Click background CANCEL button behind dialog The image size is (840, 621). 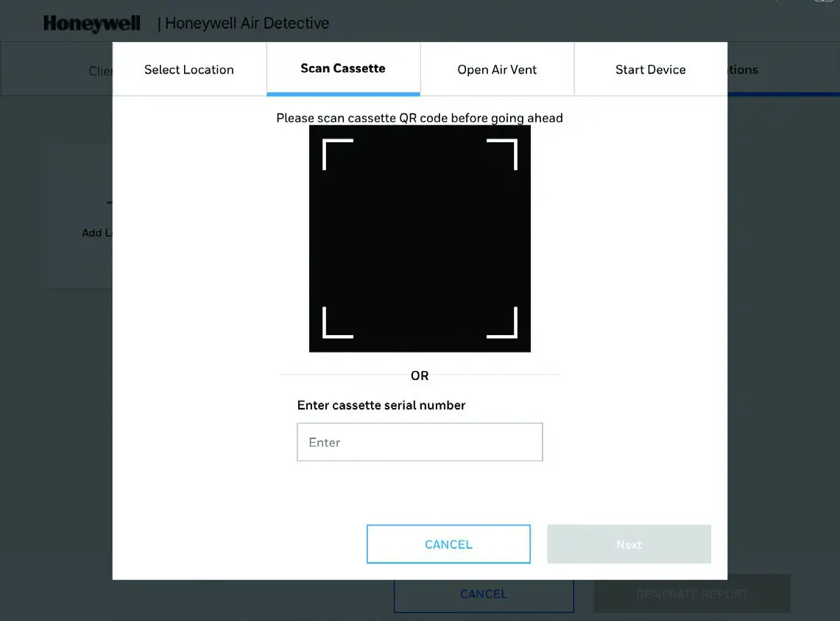coord(484,596)
